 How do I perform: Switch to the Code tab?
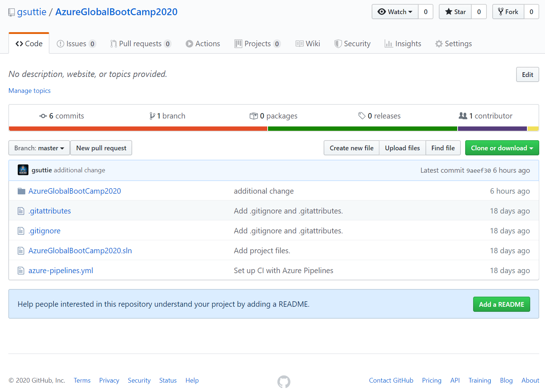29,44
